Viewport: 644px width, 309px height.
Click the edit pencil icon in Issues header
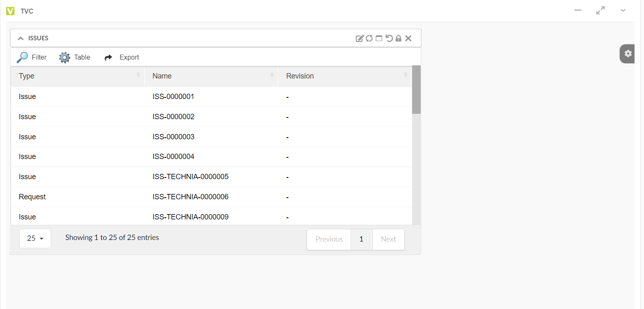point(359,38)
